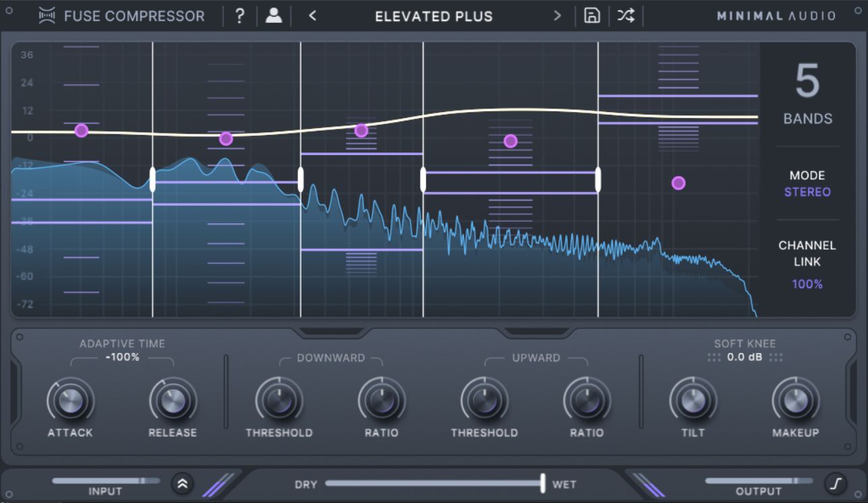Click the Downward RATIO knob
This screenshot has height=503, width=868.
tap(382, 401)
